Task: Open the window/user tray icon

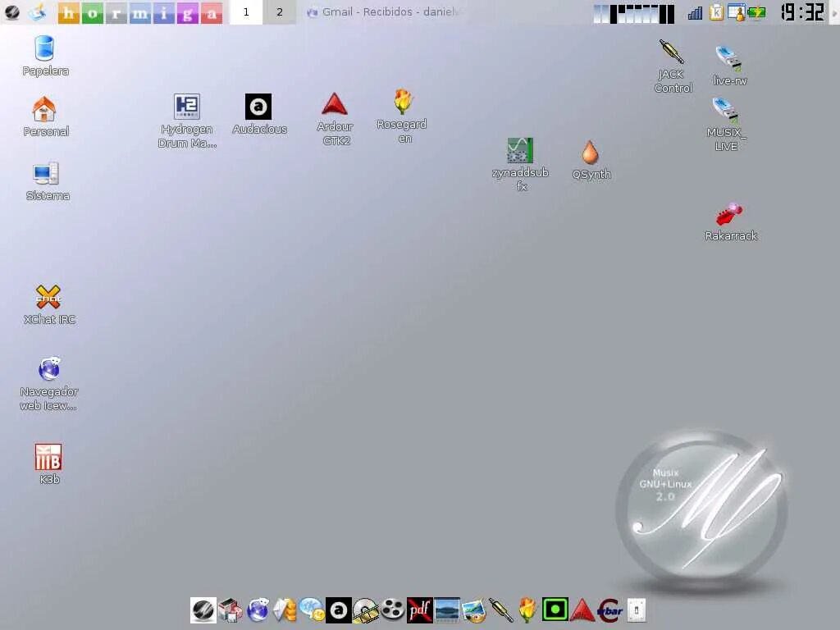Action: pyautogui.click(x=737, y=12)
